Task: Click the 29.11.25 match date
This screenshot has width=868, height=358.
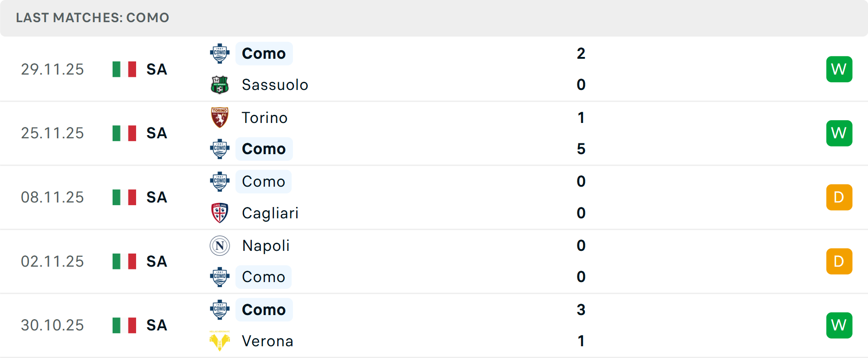Action: pyautogui.click(x=52, y=69)
